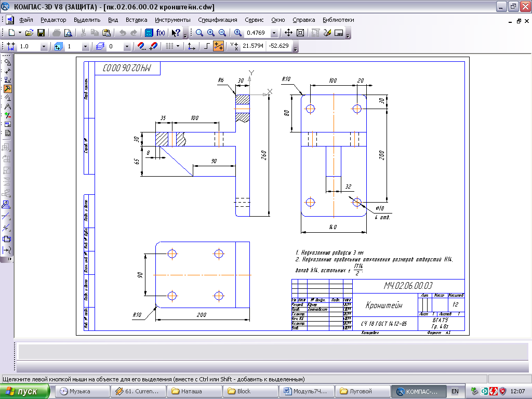Switch to the Parametrization panel
The image size is (532, 399).
coord(7,98)
